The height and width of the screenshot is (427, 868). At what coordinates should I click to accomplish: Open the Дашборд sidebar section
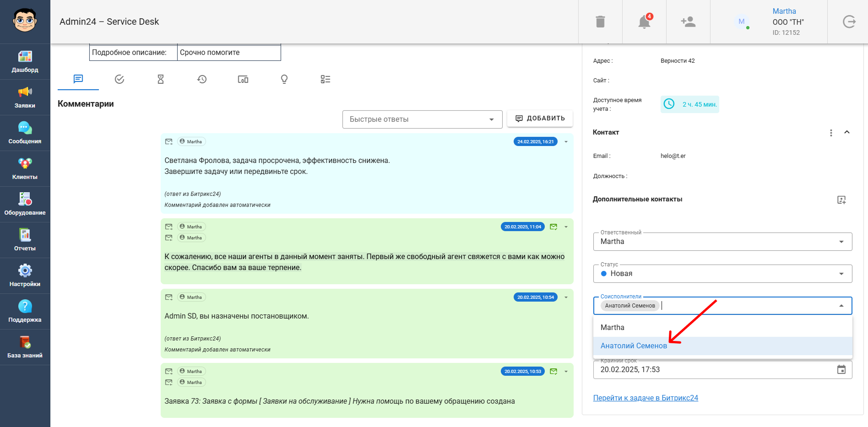25,62
